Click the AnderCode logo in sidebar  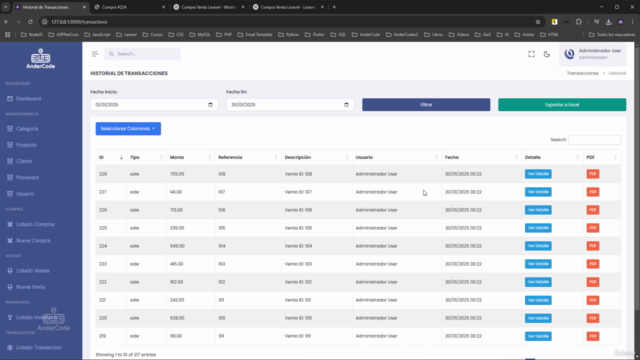tap(40, 59)
